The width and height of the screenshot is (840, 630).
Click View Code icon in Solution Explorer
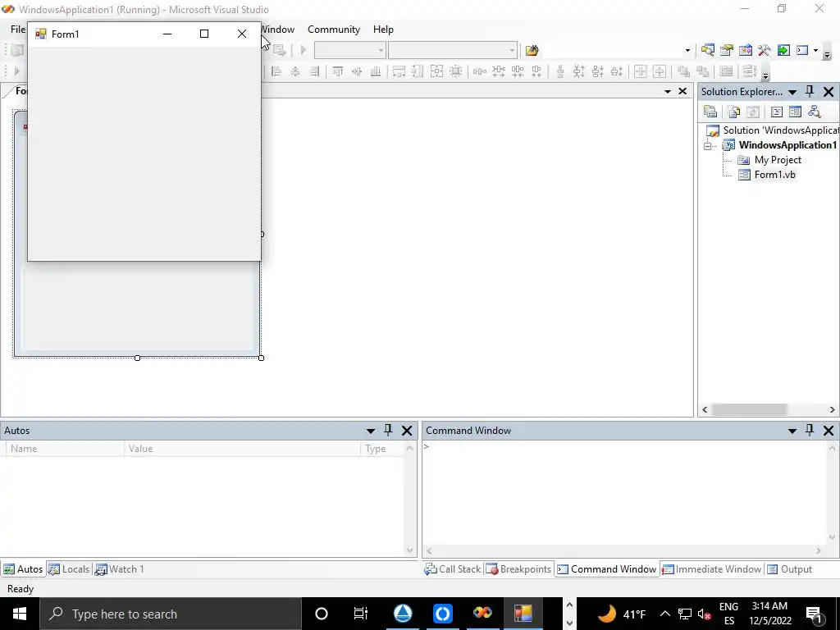777,112
